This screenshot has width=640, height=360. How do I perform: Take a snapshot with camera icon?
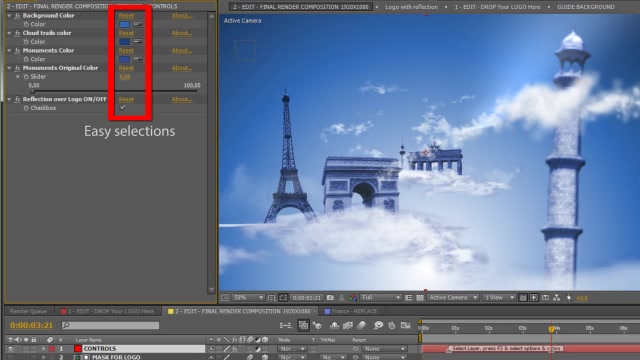point(330,298)
